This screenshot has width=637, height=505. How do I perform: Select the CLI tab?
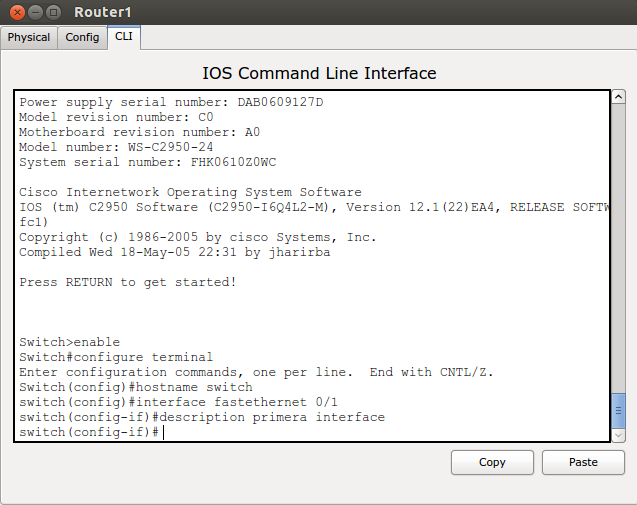tap(123, 37)
